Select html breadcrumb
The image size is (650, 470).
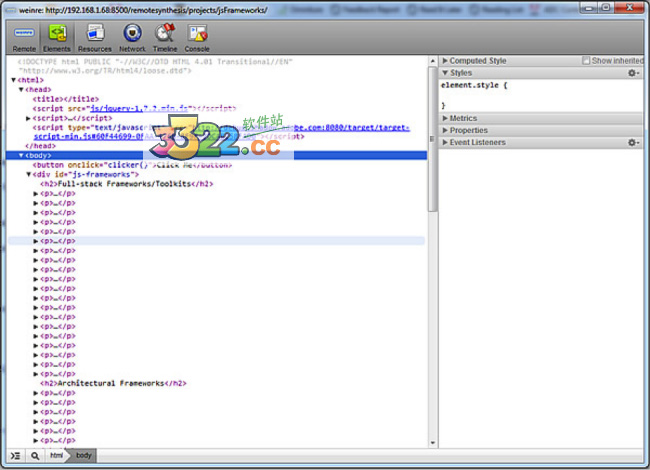pyautogui.click(x=56, y=455)
